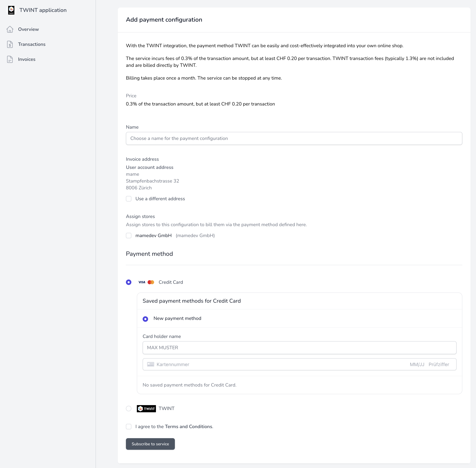The height and width of the screenshot is (468, 476).
Task: Click the TWINT payment logo badge
Action: pyautogui.click(x=146, y=409)
